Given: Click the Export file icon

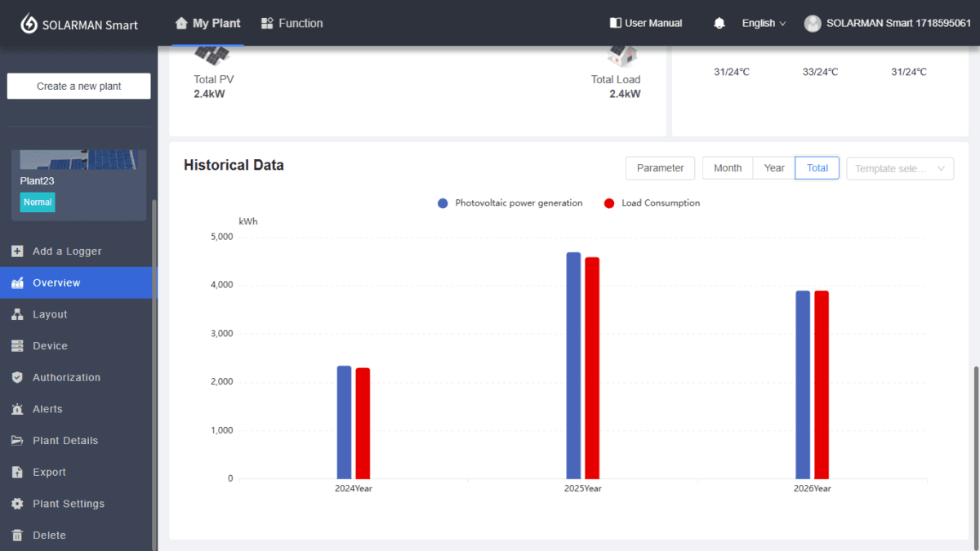Looking at the screenshot, I should coord(17,473).
